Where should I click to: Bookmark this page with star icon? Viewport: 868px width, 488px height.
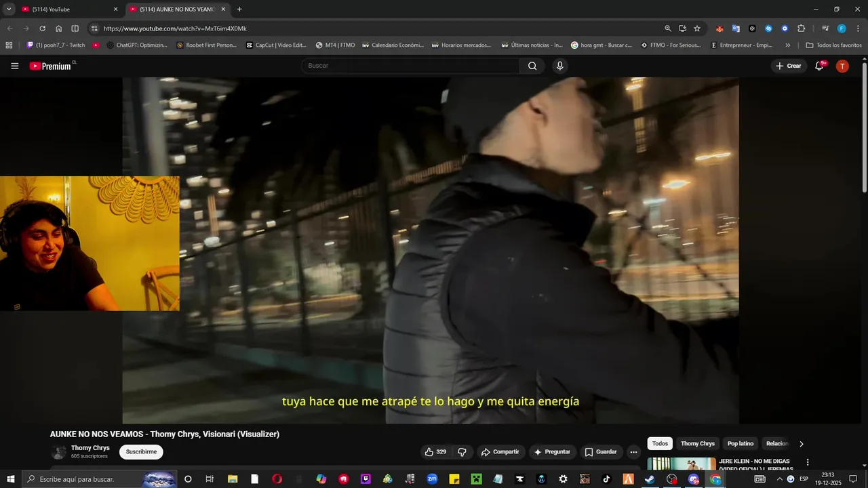point(697,28)
